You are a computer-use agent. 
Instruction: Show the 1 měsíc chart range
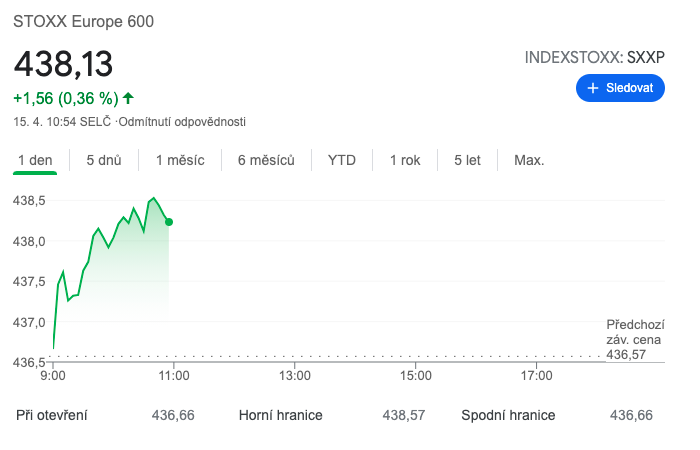pyautogui.click(x=180, y=160)
